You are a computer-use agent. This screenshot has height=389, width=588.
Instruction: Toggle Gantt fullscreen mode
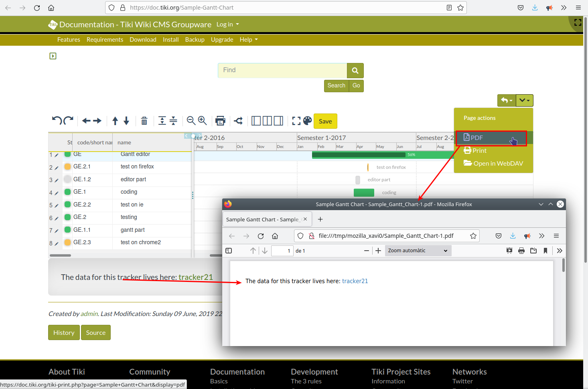[296, 121]
